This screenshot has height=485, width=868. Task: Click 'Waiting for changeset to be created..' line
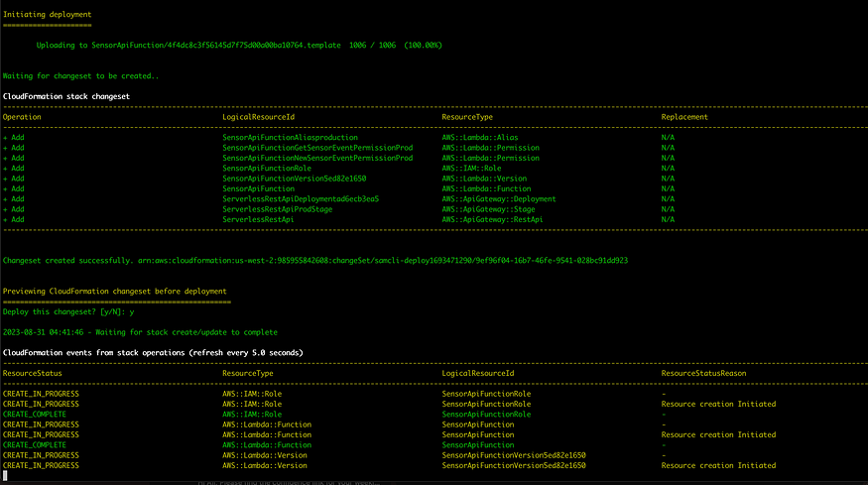point(80,75)
